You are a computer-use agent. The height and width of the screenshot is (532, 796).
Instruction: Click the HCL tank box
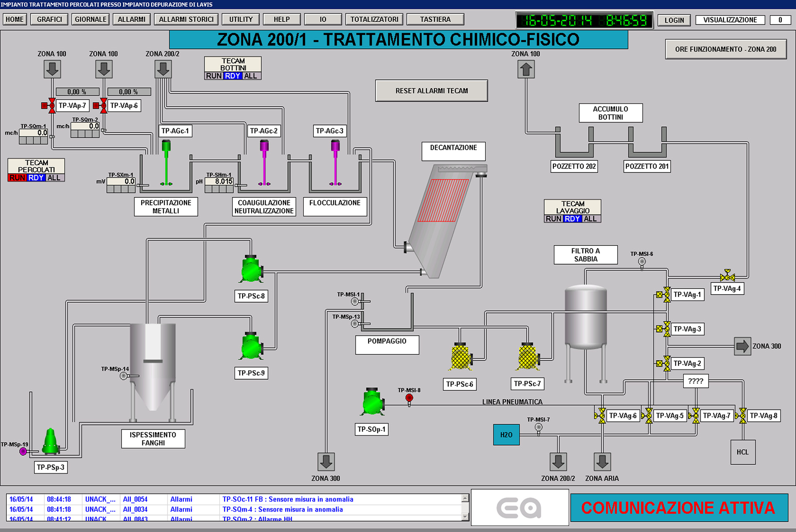pos(743,452)
